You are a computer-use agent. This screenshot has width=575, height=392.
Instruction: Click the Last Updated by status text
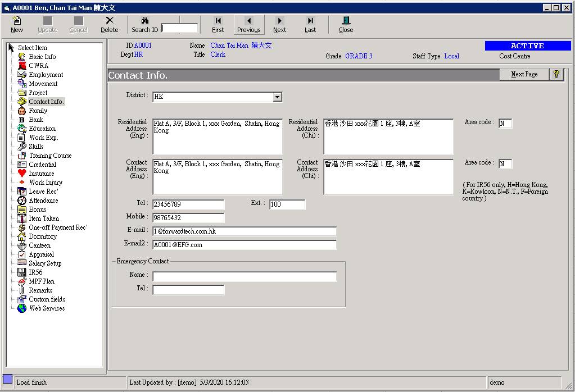(x=189, y=382)
